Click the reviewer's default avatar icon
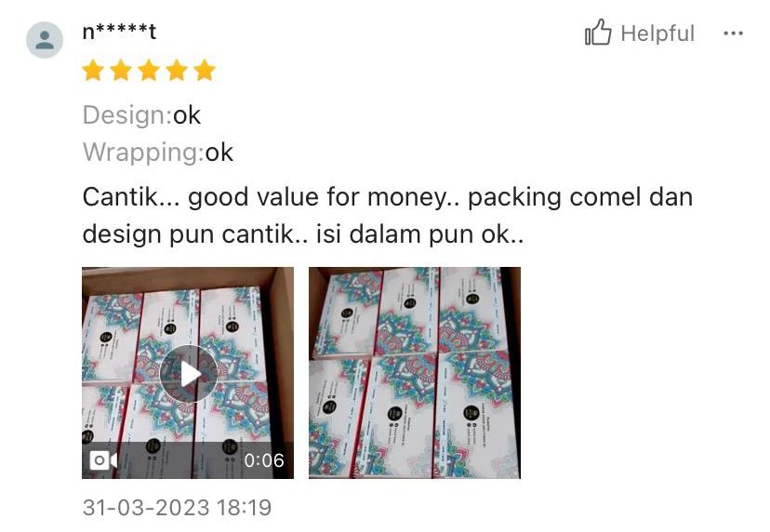This screenshot has width=770, height=532. [45, 40]
